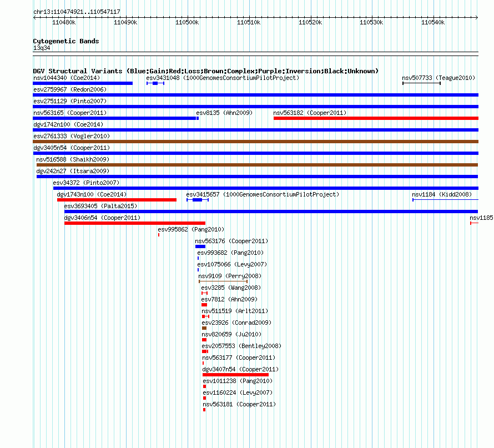
Task: Click nsv820659 (Ju2010) label
Action: [x=231, y=334]
